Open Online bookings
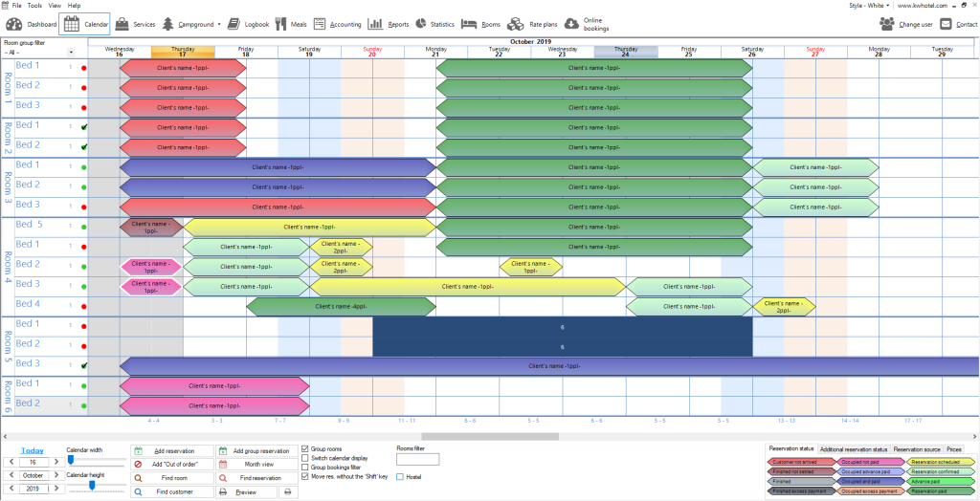 point(587,24)
